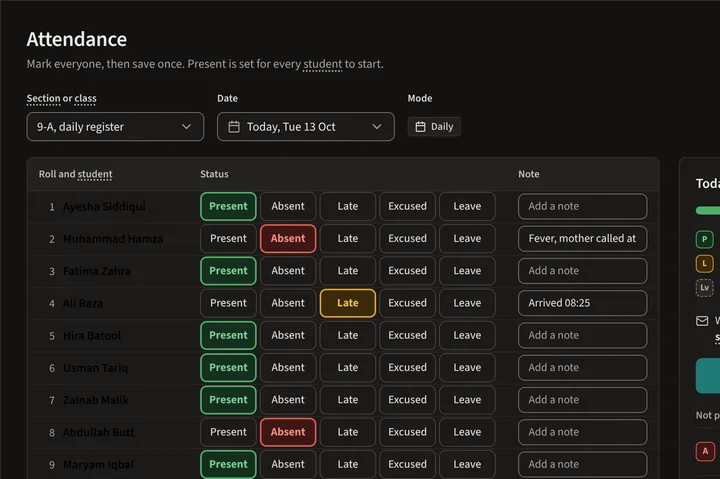Toggle Present for Fatima Zahra
The image size is (720, 479).
[228, 271]
